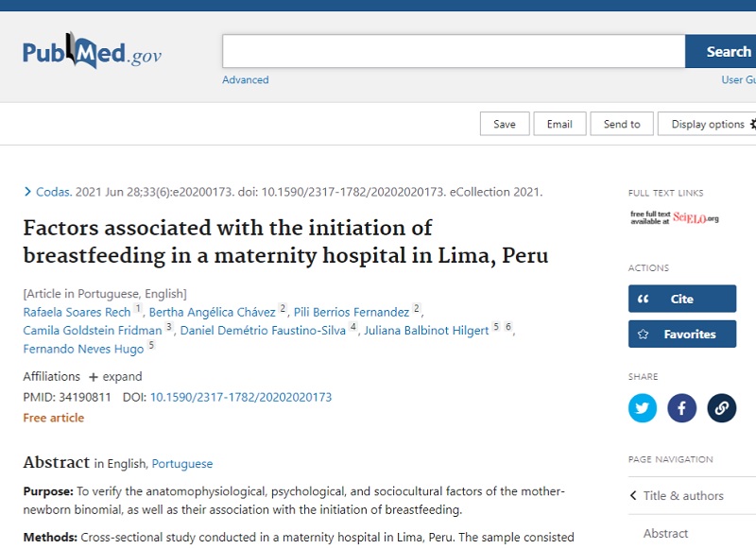Click in the PubMed search field
The height and width of the screenshot is (549, 756).
coord(454,52)
